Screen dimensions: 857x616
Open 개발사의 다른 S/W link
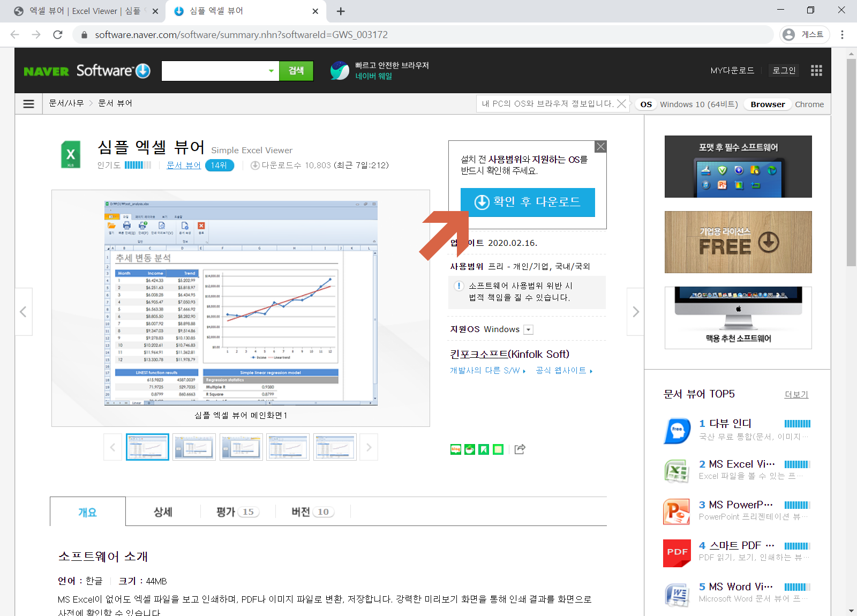point(487,371)
